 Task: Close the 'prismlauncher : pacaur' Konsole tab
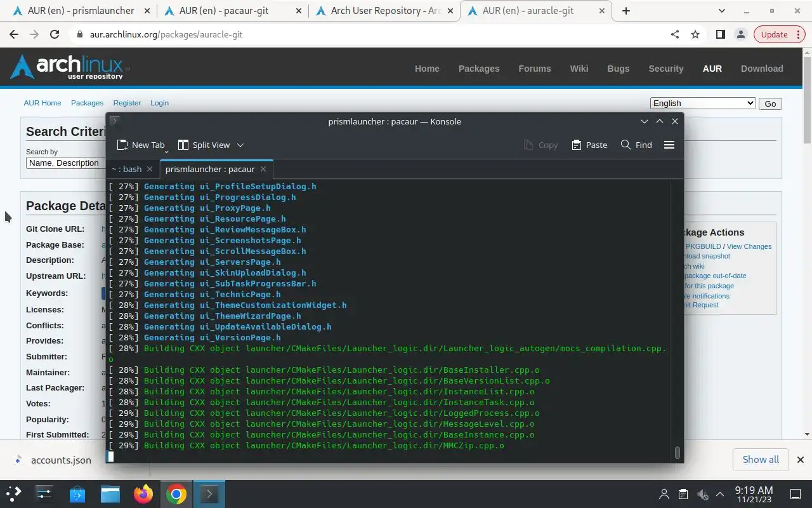pyautogui.click(x=263, y=169)
